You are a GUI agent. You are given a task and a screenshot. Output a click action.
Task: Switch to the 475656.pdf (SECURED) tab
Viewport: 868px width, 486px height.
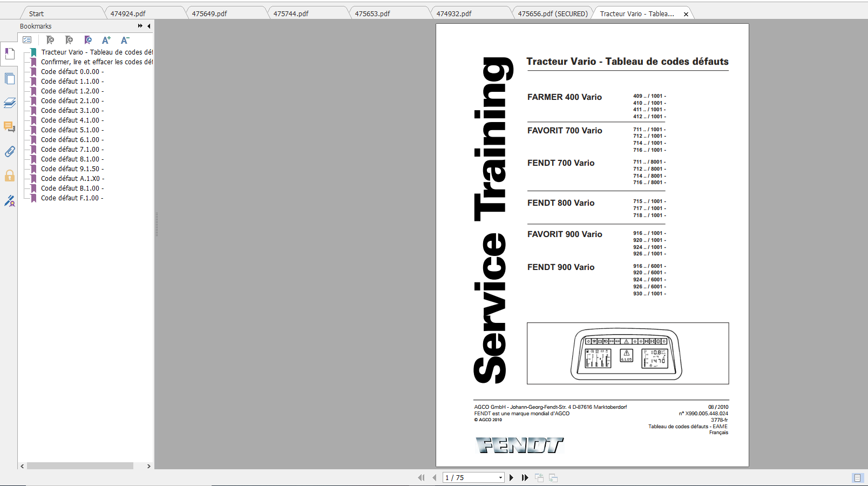pos(553,13)
